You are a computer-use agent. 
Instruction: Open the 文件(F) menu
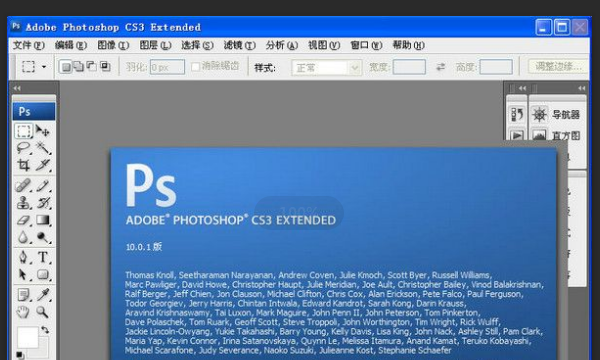(29, 45)
